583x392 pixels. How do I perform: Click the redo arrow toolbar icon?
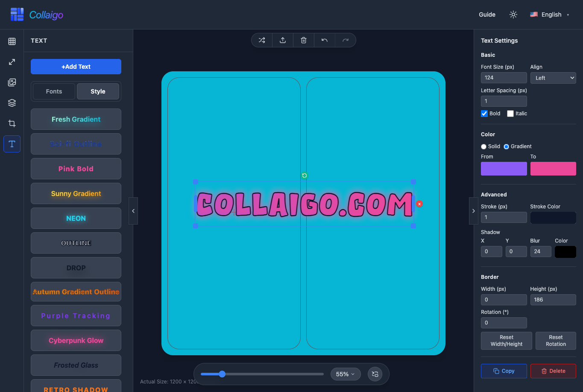click(346, 40)
